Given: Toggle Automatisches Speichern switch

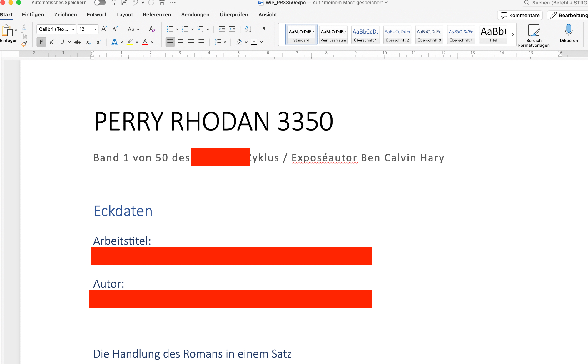Looking at the screenshot, I should (x=100, y=3).
